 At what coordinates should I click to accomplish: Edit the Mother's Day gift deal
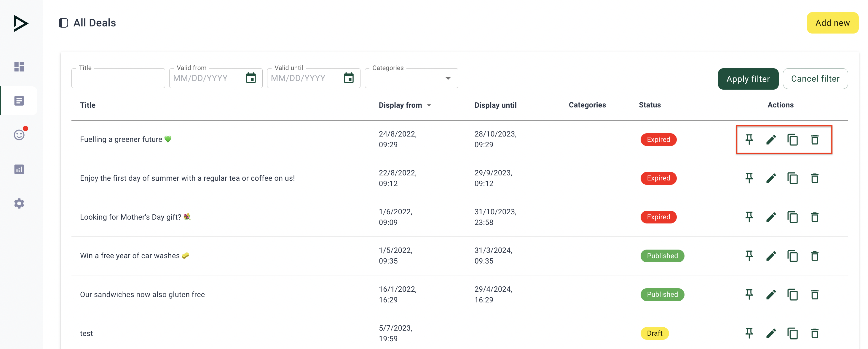(771, 217)
